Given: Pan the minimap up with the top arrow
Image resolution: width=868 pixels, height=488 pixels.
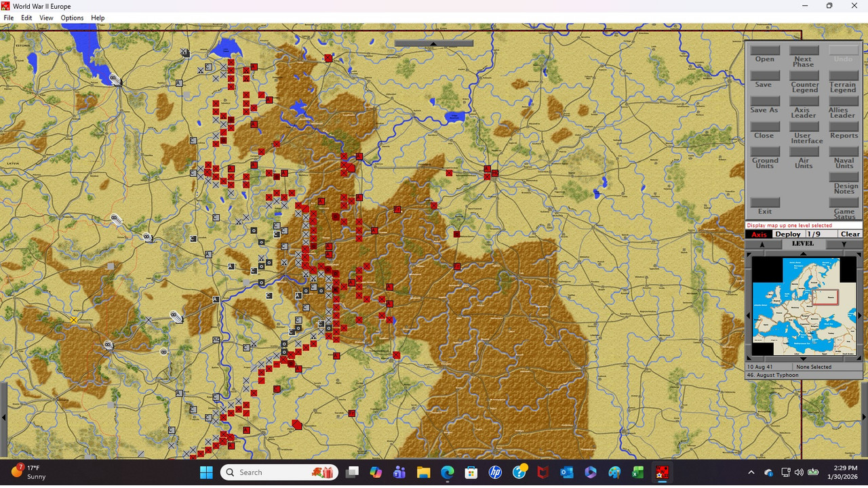Looking at the screenshot, I should [x=804, y=253].
